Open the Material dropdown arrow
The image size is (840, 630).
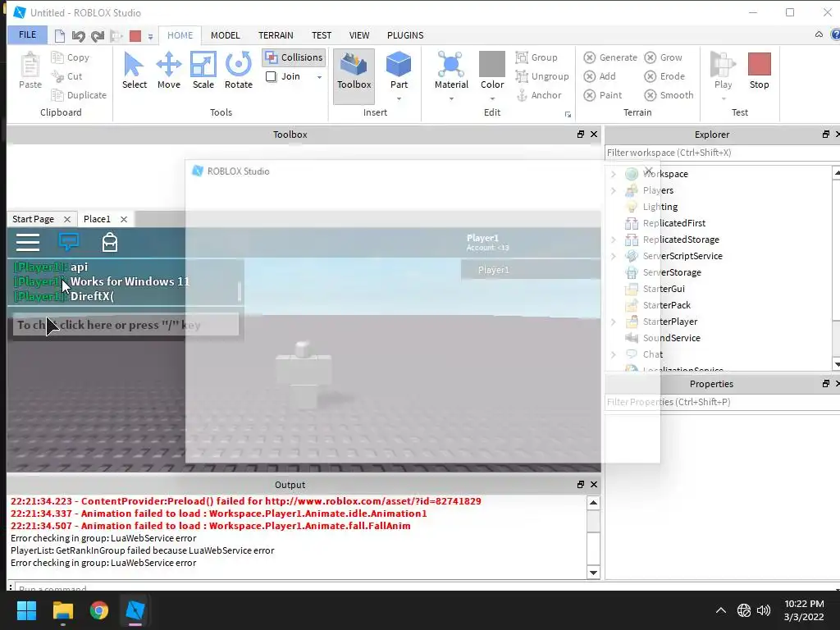pyautogui.click(x=451, y=98)
